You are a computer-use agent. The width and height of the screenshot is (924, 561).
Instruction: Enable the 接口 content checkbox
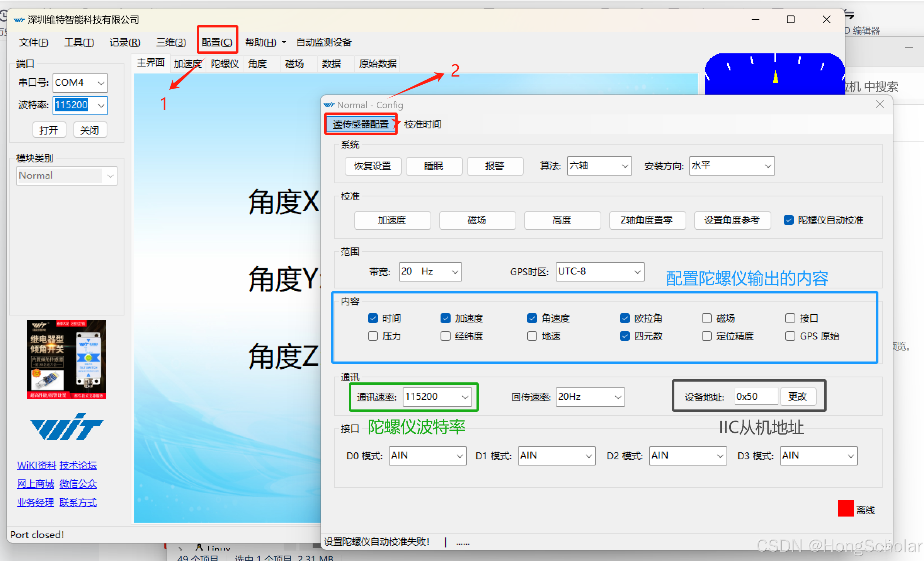[790, 318]
